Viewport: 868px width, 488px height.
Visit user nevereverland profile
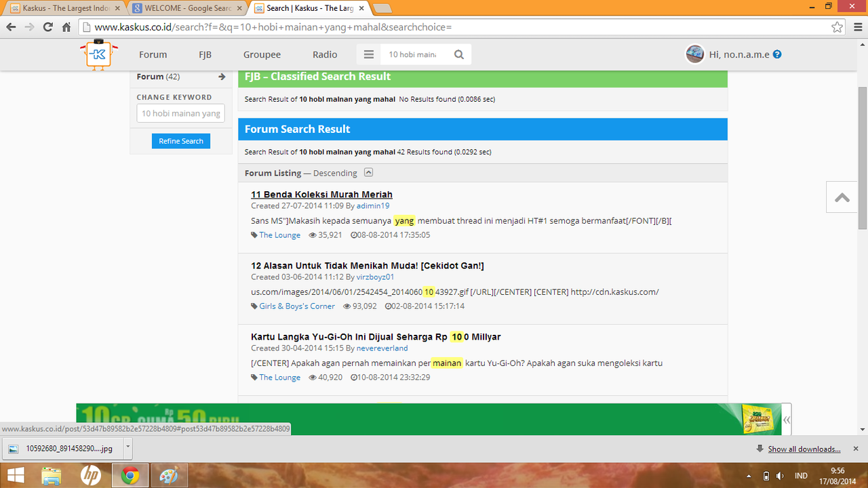tap(382, 348)
